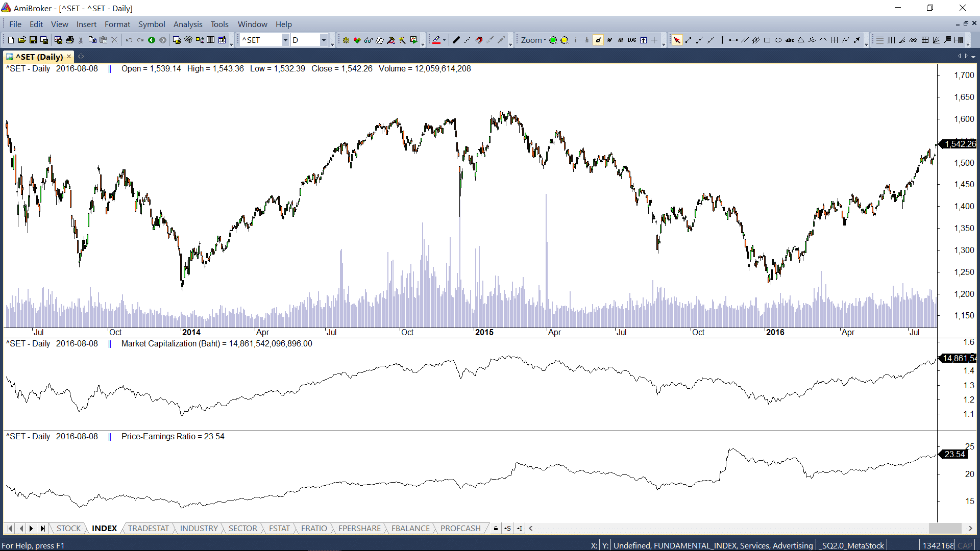980x551 pixels.
Task: Toggle the daily interval button
Action: pyautogui.click(x=598, y=40)
